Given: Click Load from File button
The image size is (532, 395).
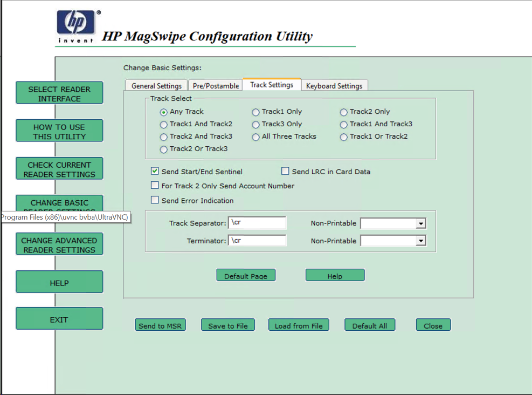Looking at the screenshot, I should pyautogui.click(x=299, y=325).
